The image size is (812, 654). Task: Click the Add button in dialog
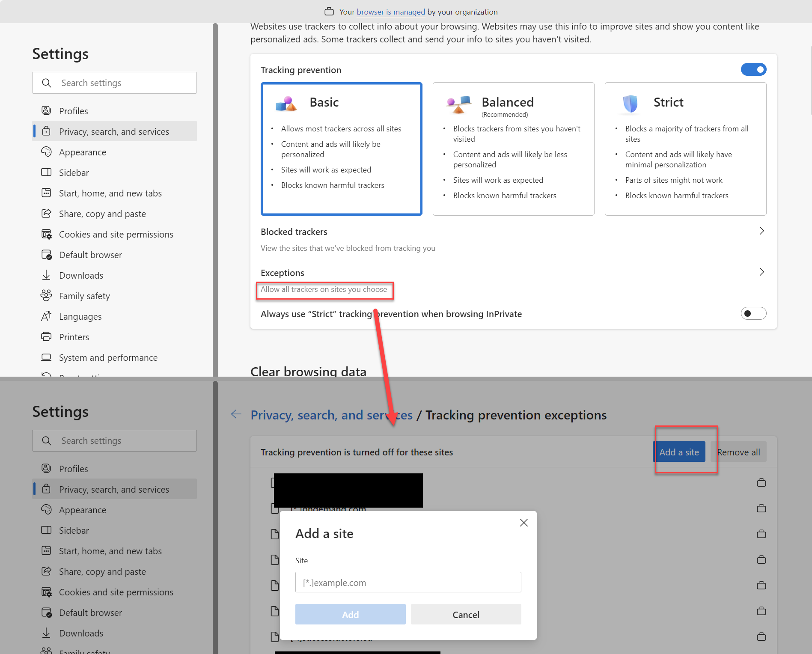[350, 614]
